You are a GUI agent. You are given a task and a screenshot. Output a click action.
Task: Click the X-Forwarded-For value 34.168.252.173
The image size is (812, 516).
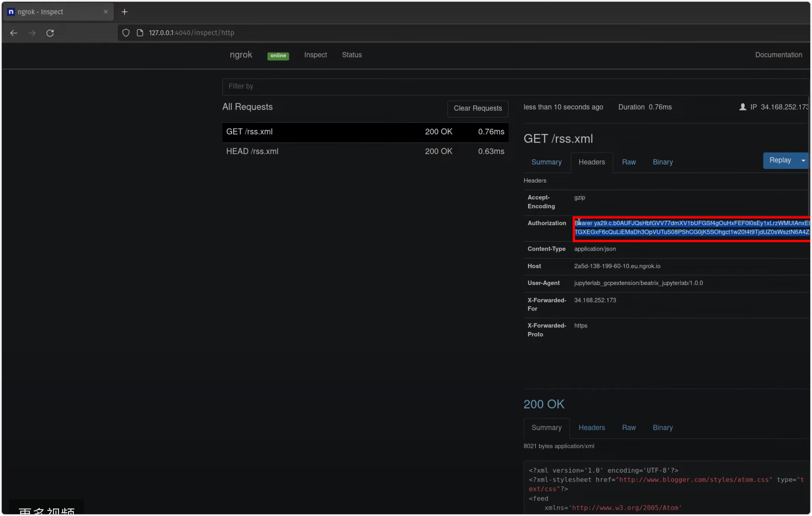click(595, 300)
